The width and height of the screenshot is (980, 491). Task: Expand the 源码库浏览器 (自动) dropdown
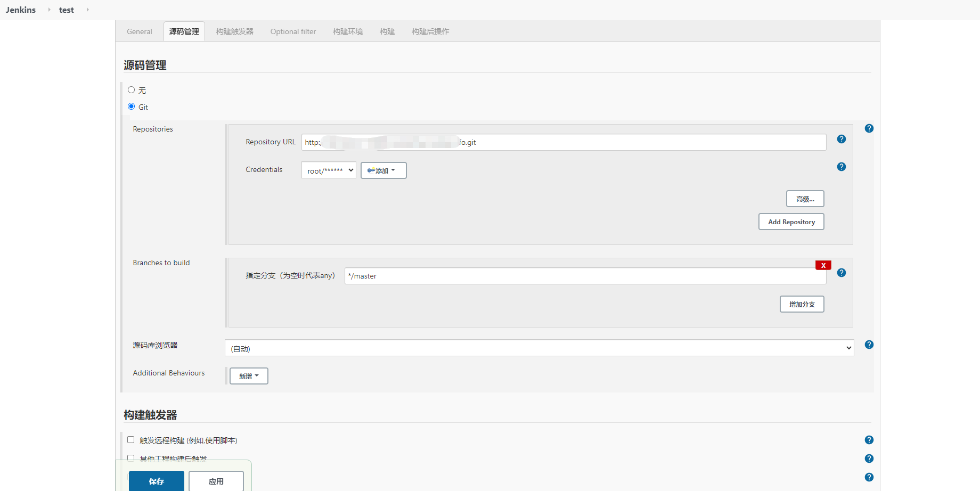539,348
